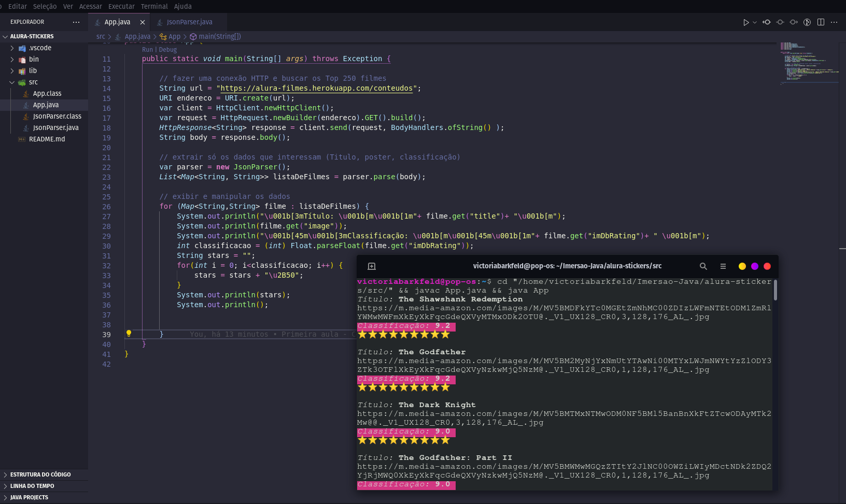
Task: Select App.java in the explorer
Action: pos(46,105)
